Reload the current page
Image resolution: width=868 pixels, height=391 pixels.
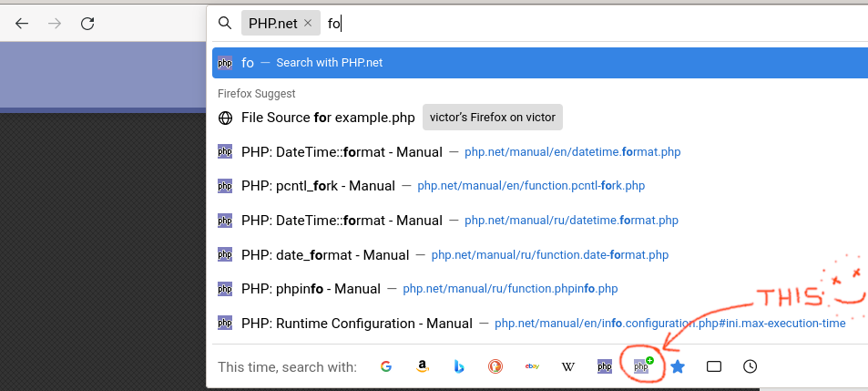(x=87, y=24)
